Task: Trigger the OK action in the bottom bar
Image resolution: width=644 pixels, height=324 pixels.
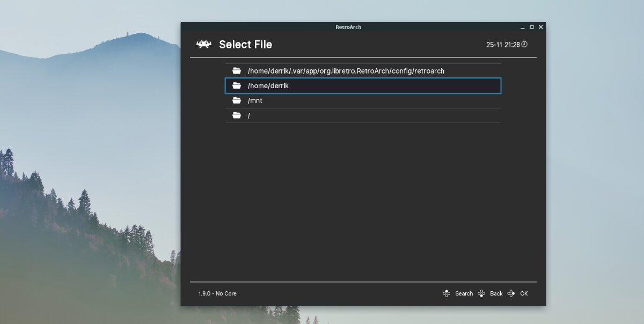Action: pos(523,293)
